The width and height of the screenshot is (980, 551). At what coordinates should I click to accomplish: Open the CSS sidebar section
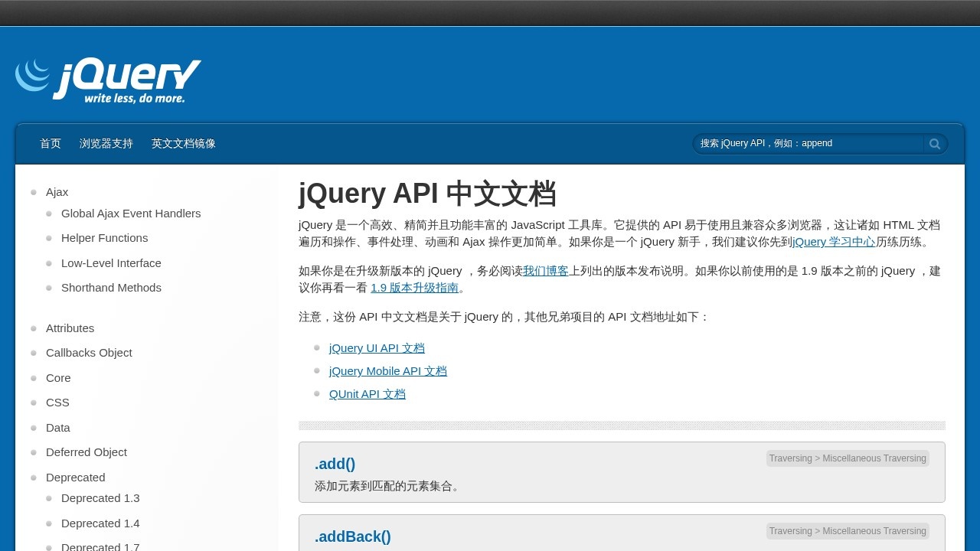click(57, 402)
